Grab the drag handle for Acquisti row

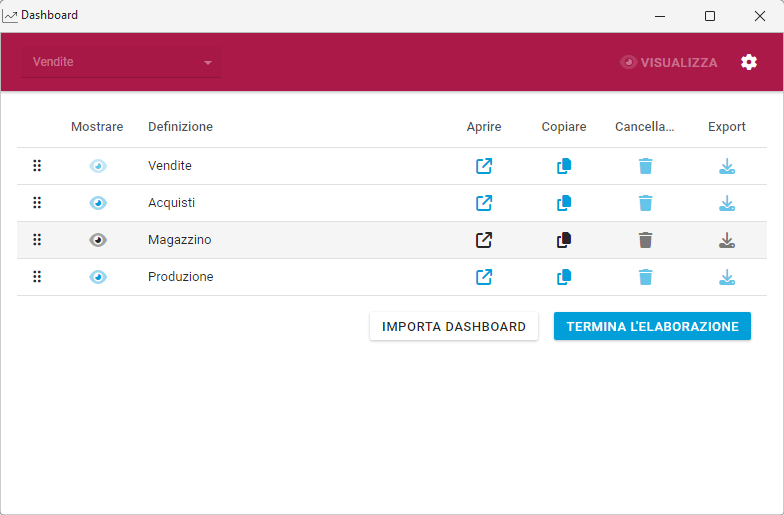coord(37,203)
